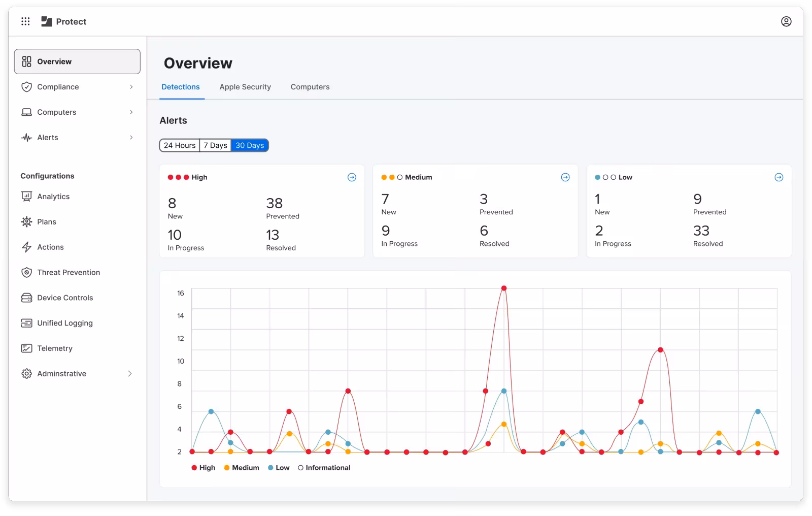Click the Medium card 7 New count
This screenshot has width=812, height=516.
click(x=385, y=199)
